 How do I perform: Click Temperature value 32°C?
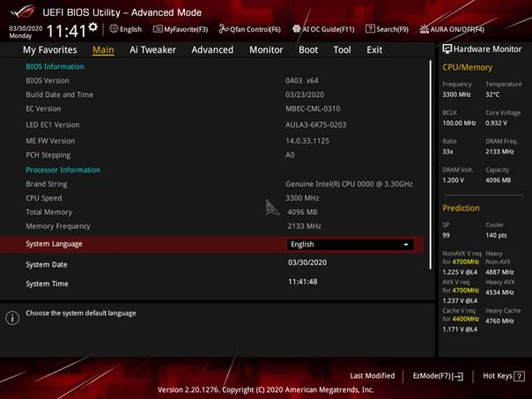point(492,94)
